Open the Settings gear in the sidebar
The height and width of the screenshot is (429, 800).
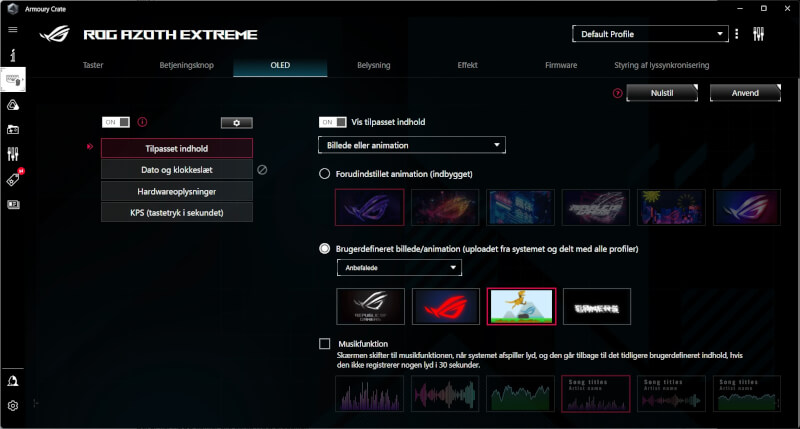tap(13, 406)
